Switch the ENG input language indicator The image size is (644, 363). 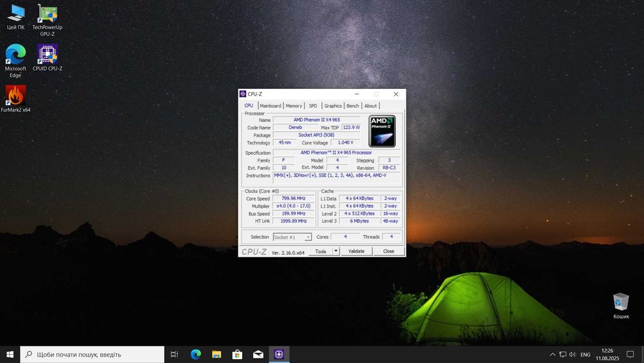pos(585,355)
